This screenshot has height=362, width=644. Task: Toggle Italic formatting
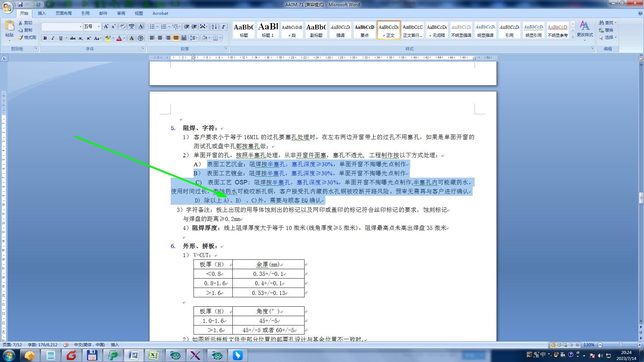pos(53,38)
